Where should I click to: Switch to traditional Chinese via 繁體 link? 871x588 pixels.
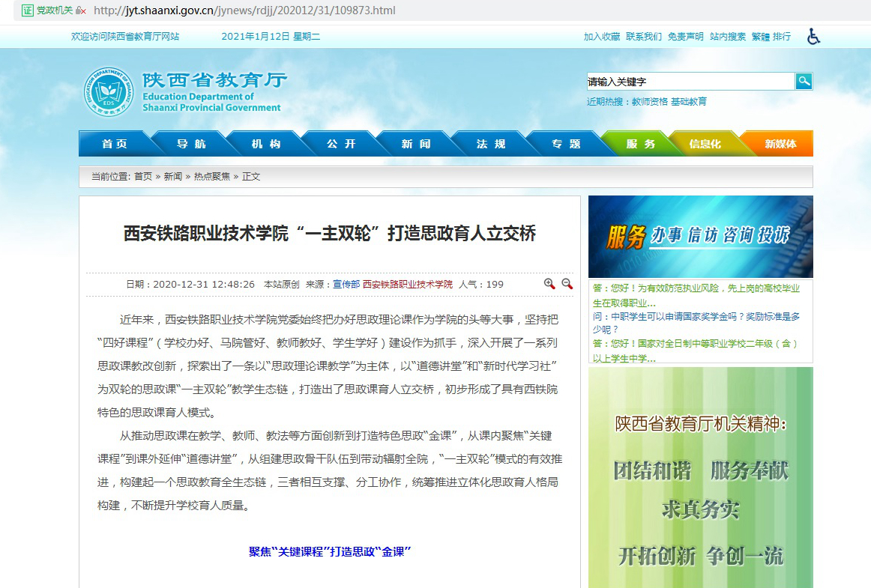point(760,37)
